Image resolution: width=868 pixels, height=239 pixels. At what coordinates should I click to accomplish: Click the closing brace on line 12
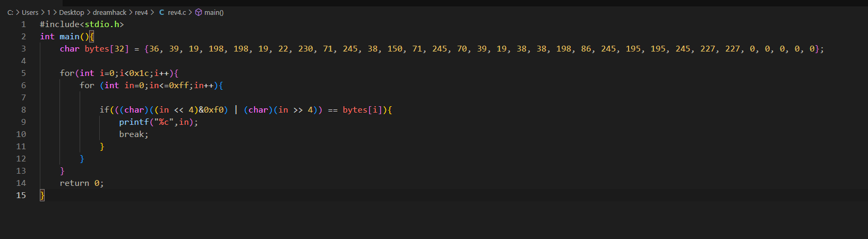(82, 159)
